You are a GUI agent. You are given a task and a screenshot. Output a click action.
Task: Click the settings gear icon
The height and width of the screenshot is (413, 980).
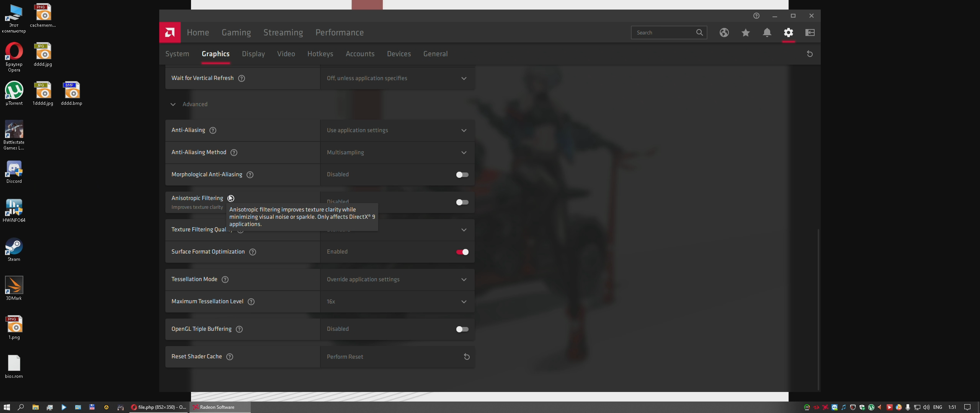[x=788, y=33]
